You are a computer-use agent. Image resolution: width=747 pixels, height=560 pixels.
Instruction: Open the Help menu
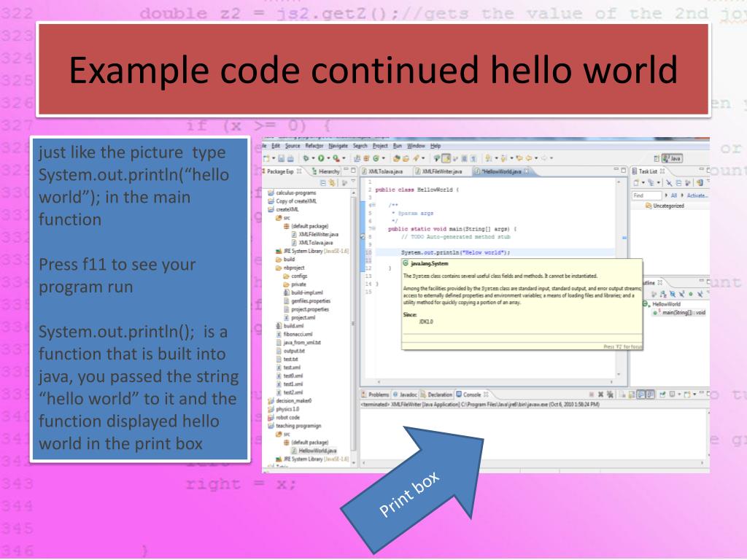(436, 146)
